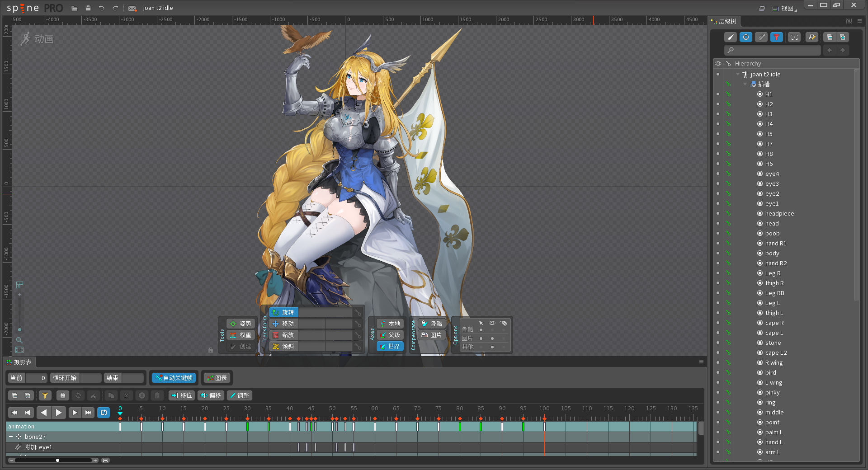The width and height of the screenshot is (868, 470).
Task: Toggle attachments paperclip filter icon
Action: point(761,37)
